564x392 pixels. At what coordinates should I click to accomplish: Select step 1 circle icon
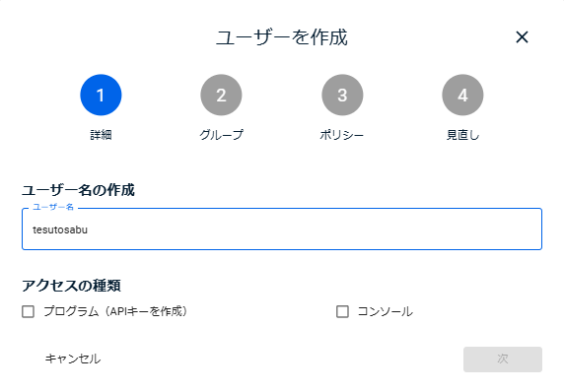[x=101, y=95]
